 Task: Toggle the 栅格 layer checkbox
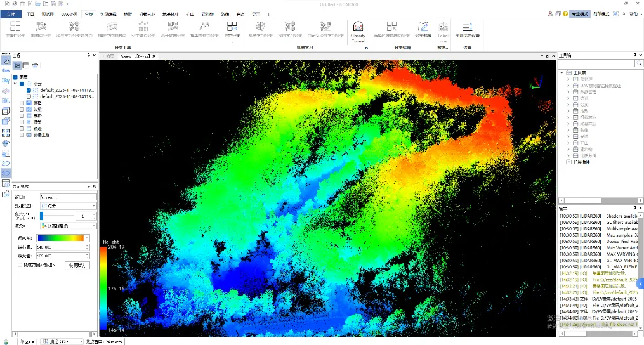pyautogui.click(x=22, y=103)
